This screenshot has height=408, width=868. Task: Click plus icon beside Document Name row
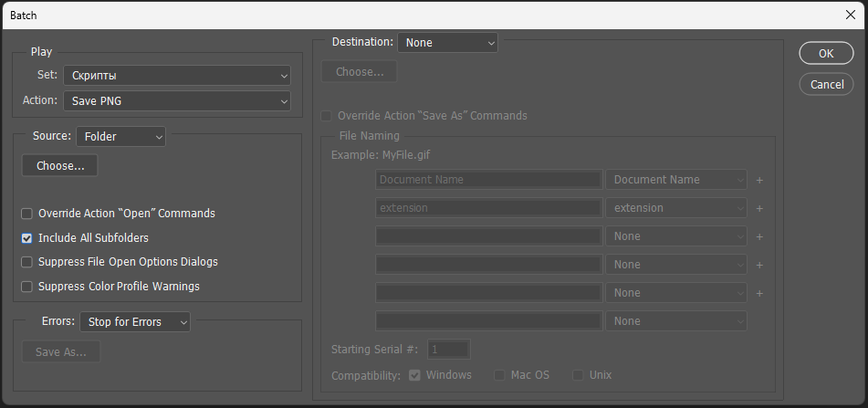click(x=759, y=180)
